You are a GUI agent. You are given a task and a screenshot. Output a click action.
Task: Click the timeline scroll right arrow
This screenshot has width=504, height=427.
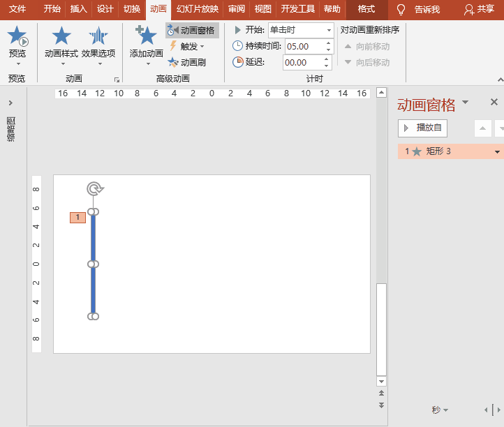499,410
